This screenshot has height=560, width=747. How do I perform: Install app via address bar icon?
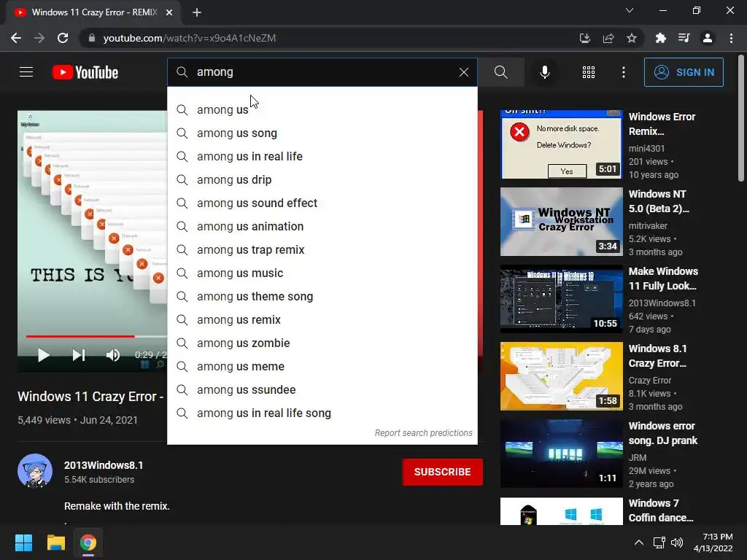point(584,38)
